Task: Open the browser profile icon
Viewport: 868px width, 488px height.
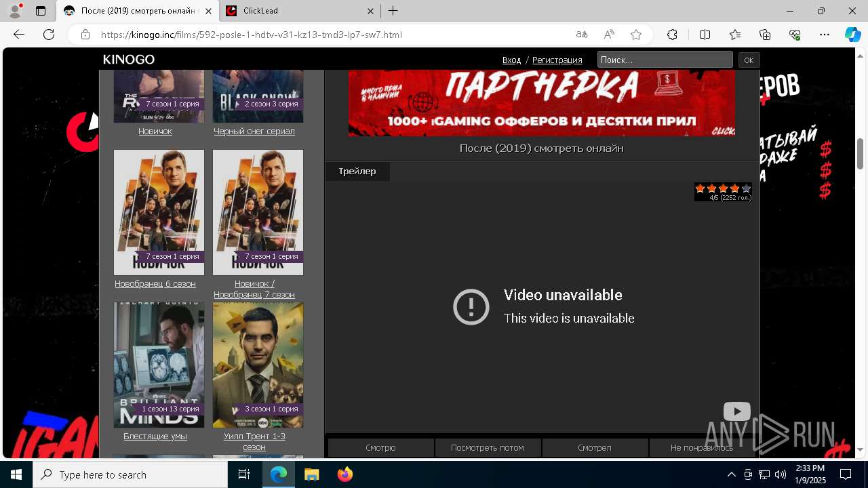Action: click(15, 11)
